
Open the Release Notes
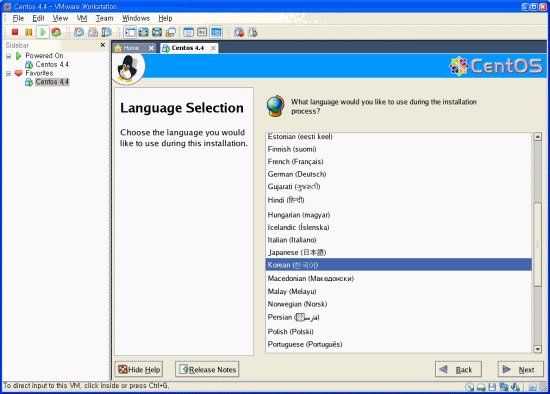[207, 369]
